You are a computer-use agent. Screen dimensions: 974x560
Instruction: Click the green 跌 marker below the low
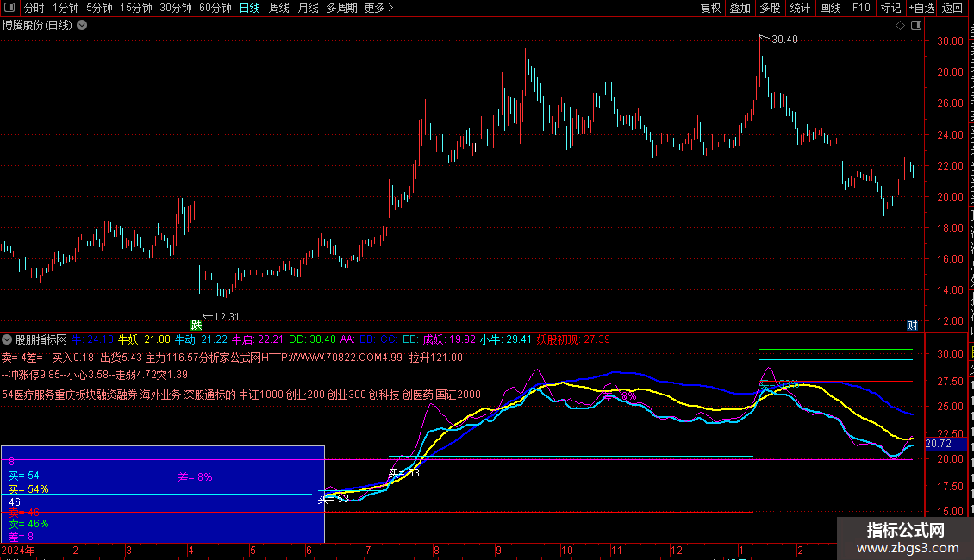(197, 326)
